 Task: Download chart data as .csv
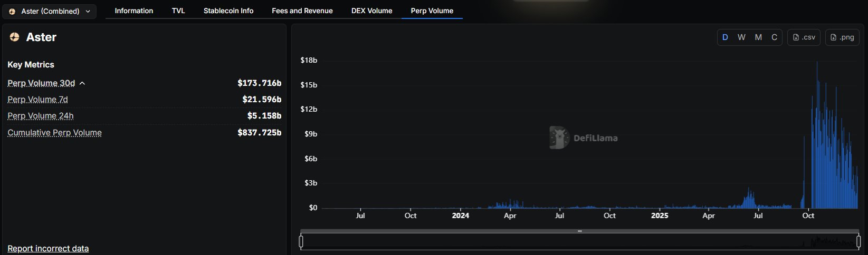(804, 37)
